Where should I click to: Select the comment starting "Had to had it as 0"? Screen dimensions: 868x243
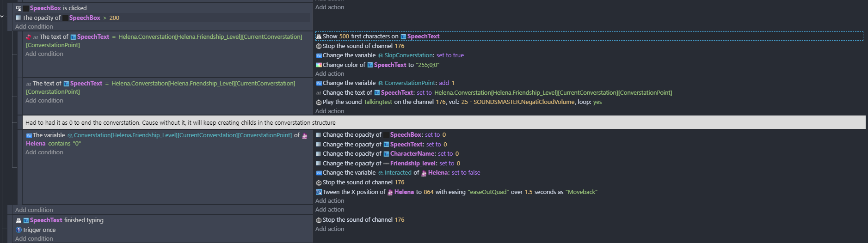click(180, 123)
